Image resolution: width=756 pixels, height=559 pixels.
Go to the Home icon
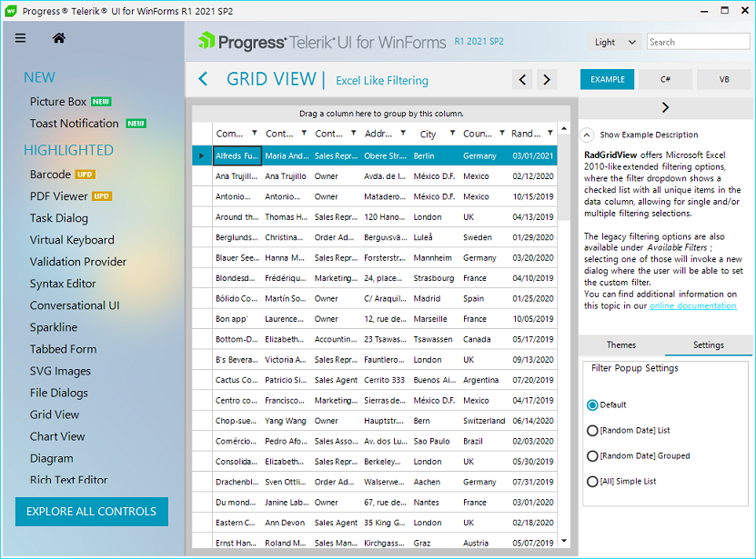point(59,37)
